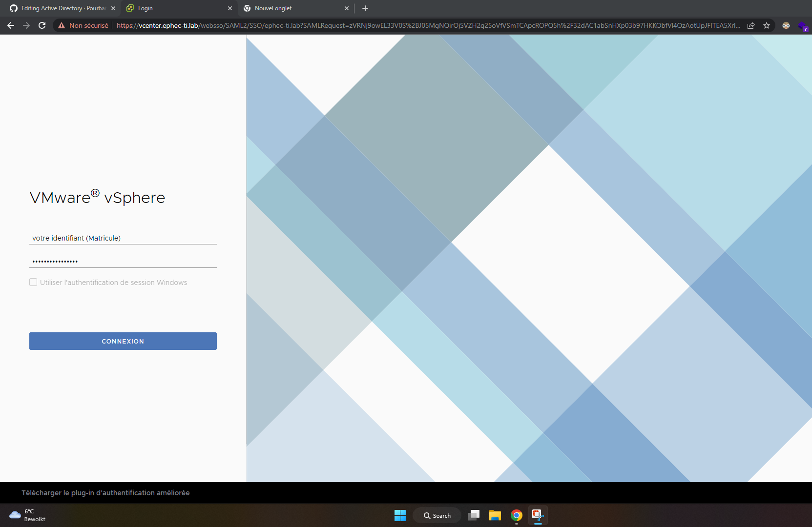Focus the 'votre identifiant (Matricule)' field
The width and height of the screenshot is (812, 527).
tap(123, 238)
